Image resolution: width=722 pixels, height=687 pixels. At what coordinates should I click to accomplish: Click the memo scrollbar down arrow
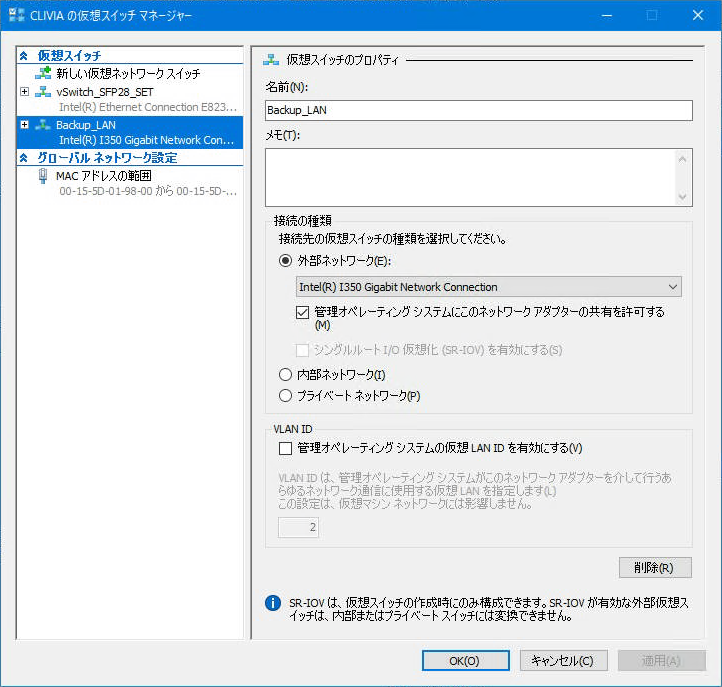(682, 197)
